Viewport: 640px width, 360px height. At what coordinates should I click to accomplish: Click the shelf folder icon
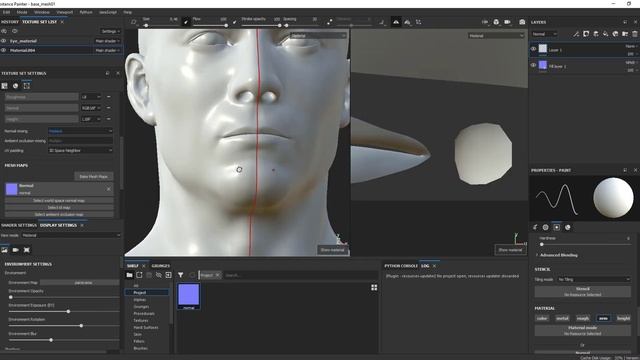coord(129,275)
